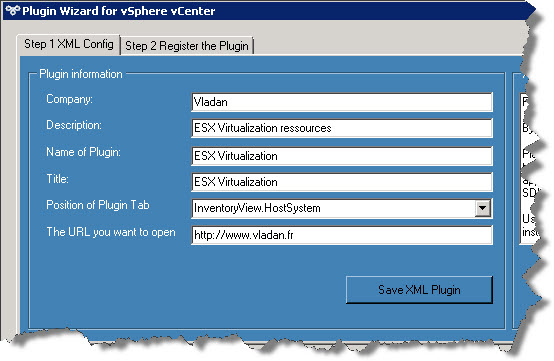Click the Title: label
The image size is (554, 361).
[x=58, y=179]
